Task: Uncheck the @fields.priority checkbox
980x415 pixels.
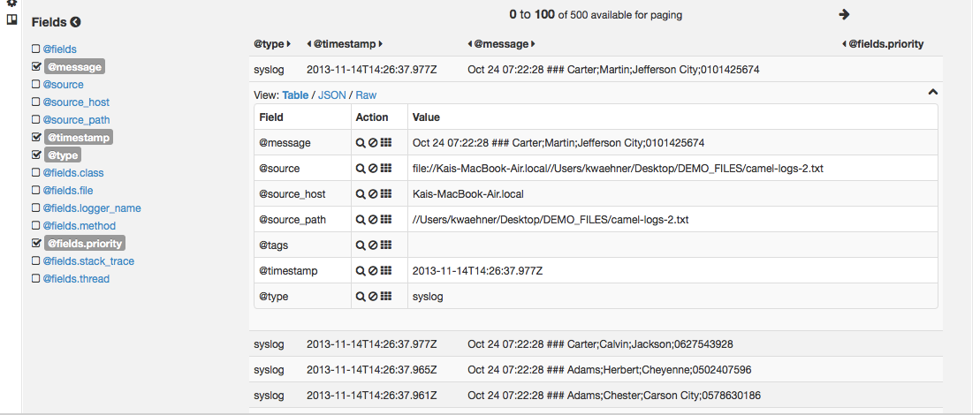Action: click(36, 244)
